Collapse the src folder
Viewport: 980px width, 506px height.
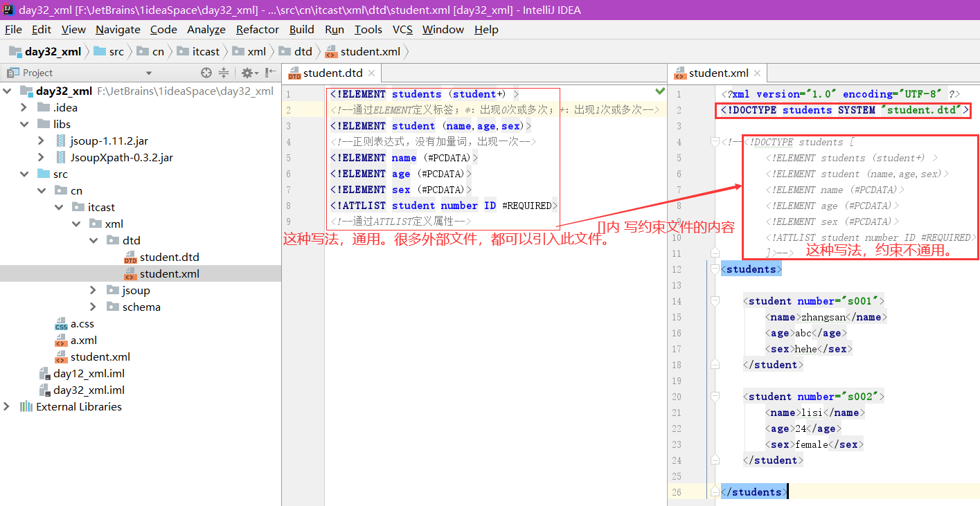click(x=24, y=174)
